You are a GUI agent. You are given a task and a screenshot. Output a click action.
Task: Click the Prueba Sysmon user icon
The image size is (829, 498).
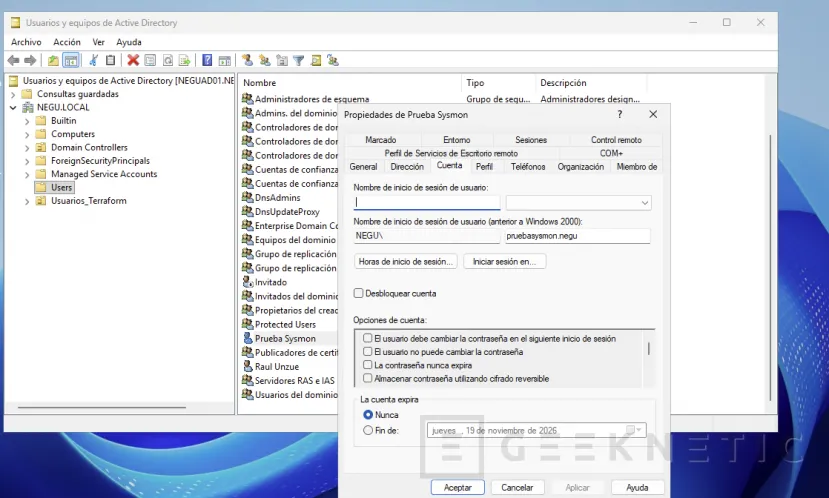pyautogui.click(x=247, y=338)
